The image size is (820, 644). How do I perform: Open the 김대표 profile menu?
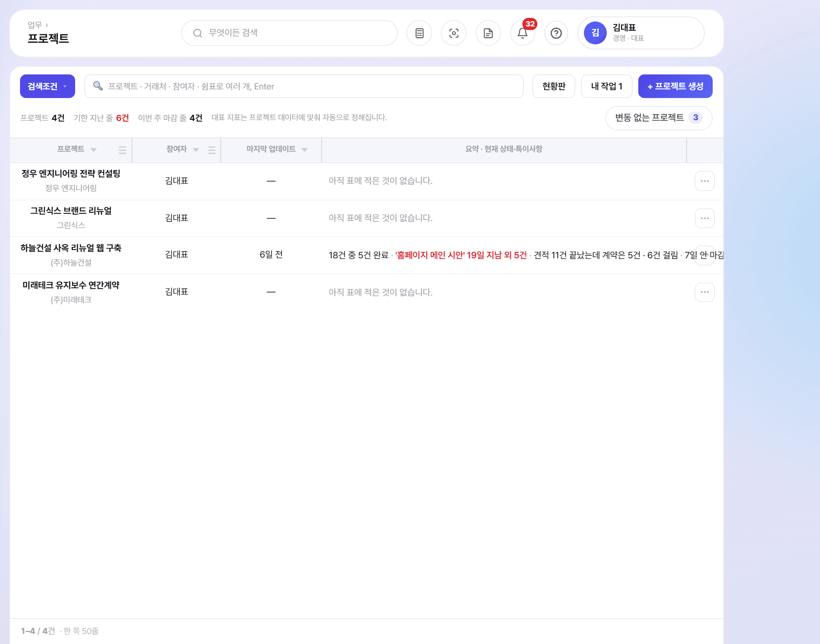[641, 33]
